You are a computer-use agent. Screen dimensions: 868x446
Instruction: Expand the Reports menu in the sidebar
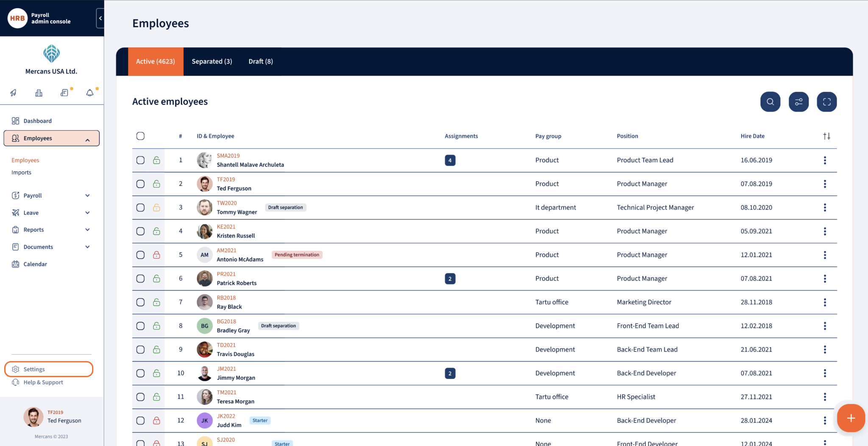(88, 229)
